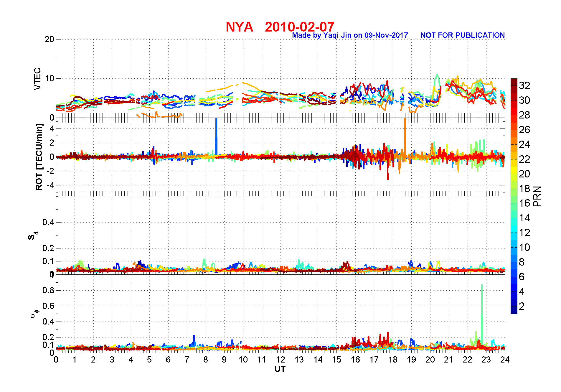Click the "NOT FOR PUBLICATION" notice
Screen dimensions: 561x392
pos(463,35)
